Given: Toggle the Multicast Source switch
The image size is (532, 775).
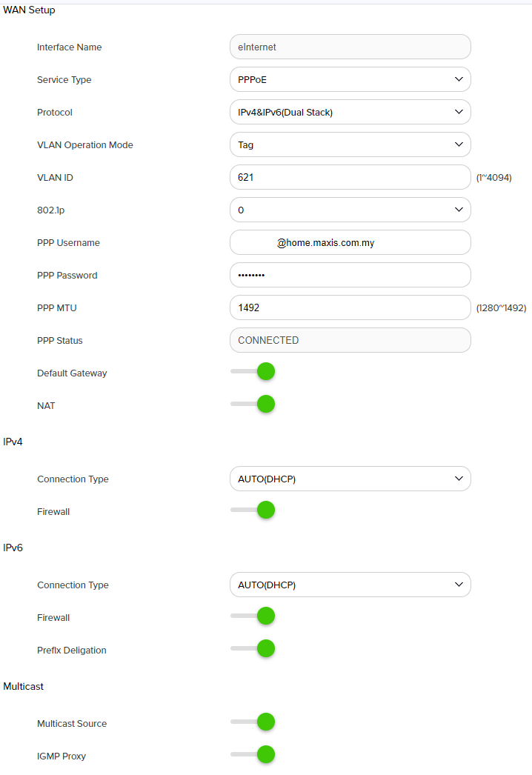Looking at the screenshot, I should pos(253,722).
